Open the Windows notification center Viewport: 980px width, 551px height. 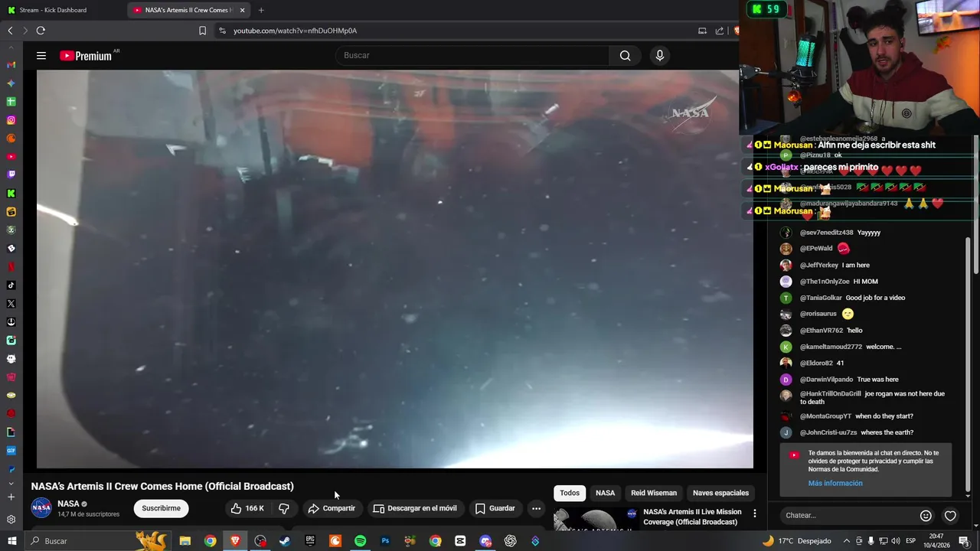click(x=964, y=541)
